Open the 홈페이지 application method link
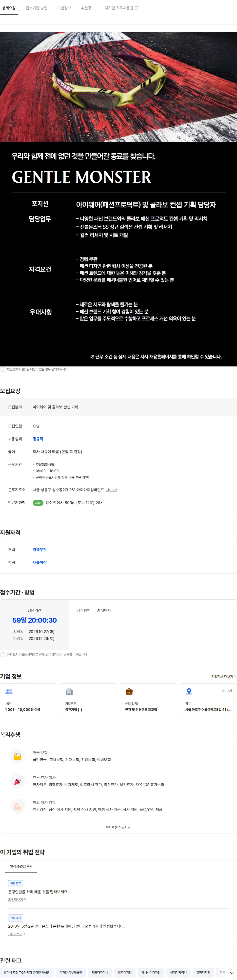Screen dimensions: 237x980 [x=104, y=610]
